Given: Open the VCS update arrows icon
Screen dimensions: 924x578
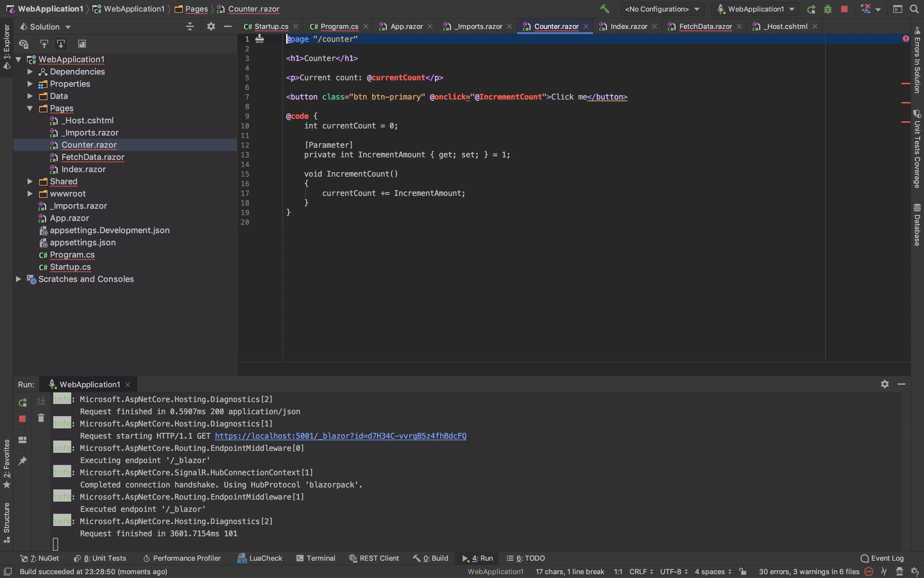Looking at the screenshot, I should tap(866, 9).
